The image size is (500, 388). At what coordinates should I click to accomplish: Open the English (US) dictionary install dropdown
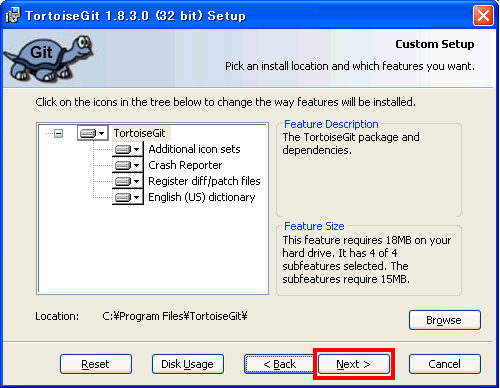pos(128,197)
